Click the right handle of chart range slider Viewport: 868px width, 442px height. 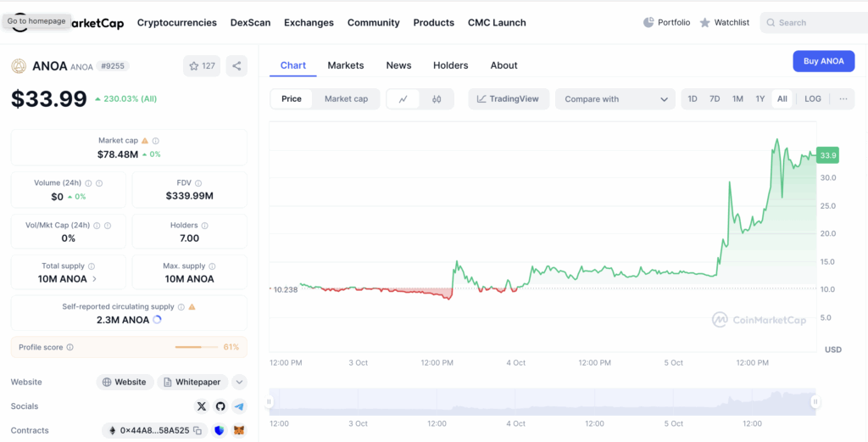click(815, 402)
